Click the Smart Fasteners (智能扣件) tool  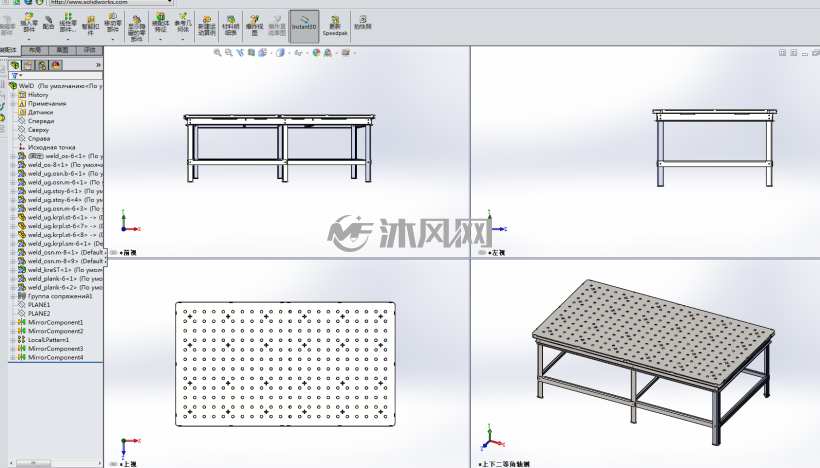(90, 26)
